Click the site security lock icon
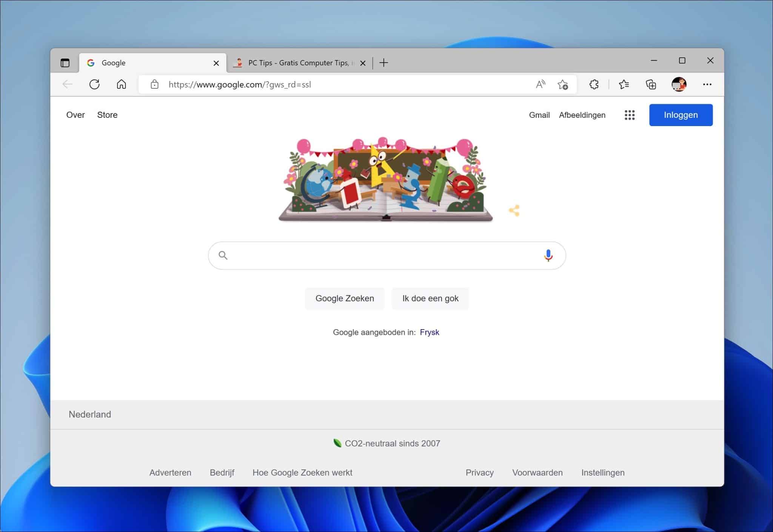The width and height of the screenshot is (773, 532). (x=154, y=84)
